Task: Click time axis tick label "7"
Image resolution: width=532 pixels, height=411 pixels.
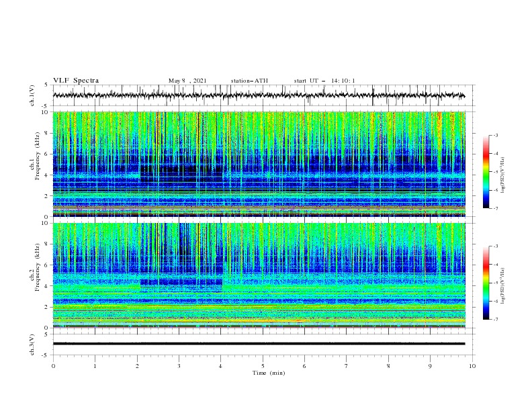Action: pos(347,366)
